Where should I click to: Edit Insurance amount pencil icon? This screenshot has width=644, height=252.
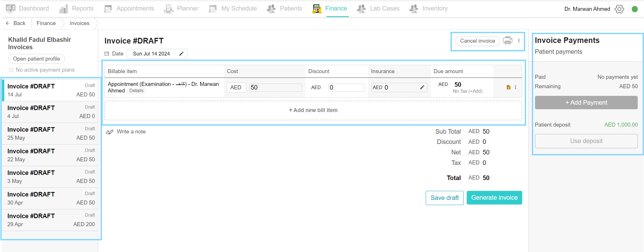click(x=422, y=87)
